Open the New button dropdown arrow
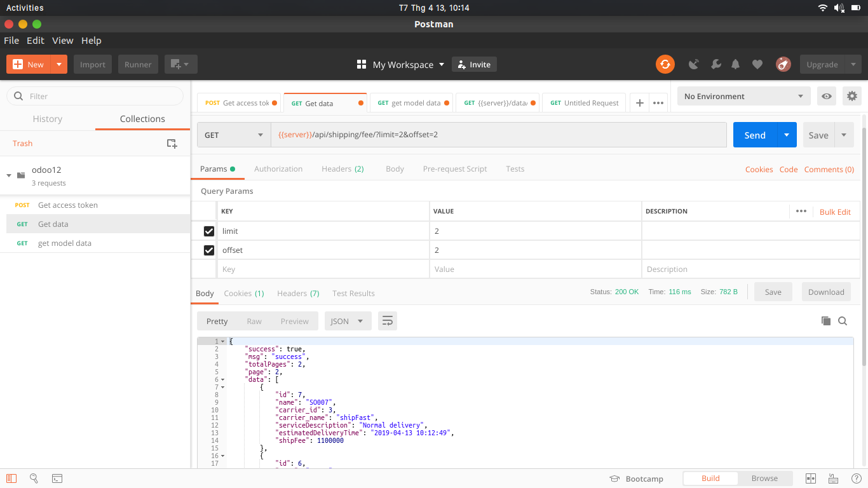Screen dimensions: 868x488 [59, 64]
